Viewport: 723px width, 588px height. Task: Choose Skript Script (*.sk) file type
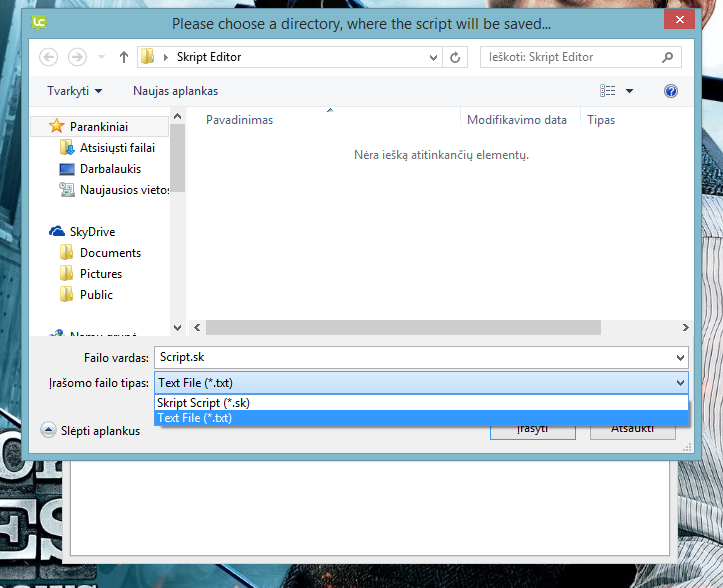pyautogui.click(x=203, y=402)
